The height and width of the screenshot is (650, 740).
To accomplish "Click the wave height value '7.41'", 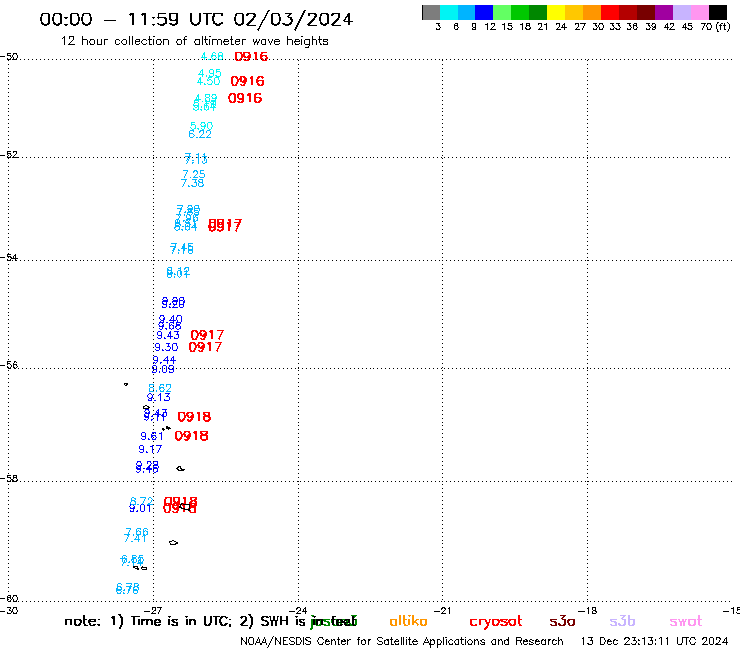I will pyautogui.click(x=135, y=538).
